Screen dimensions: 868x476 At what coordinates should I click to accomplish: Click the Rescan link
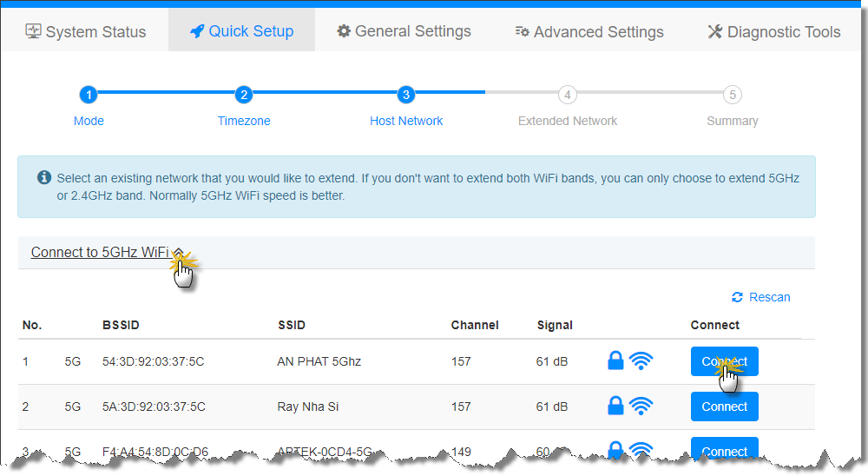pyautogui.click(x=769, y=297)
